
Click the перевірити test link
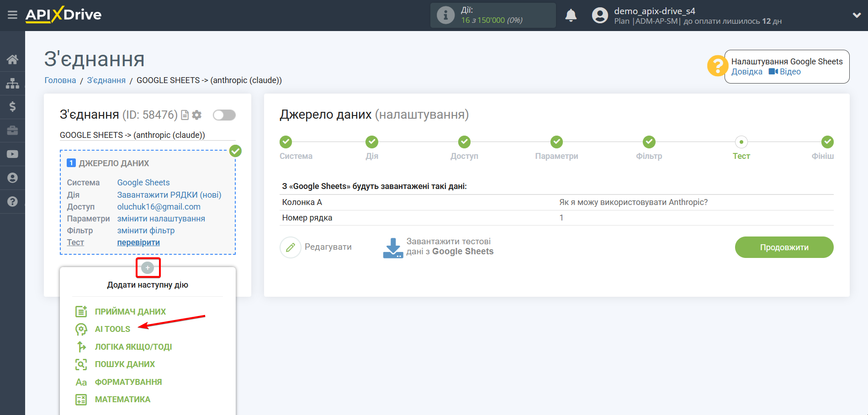pos(138,242)
